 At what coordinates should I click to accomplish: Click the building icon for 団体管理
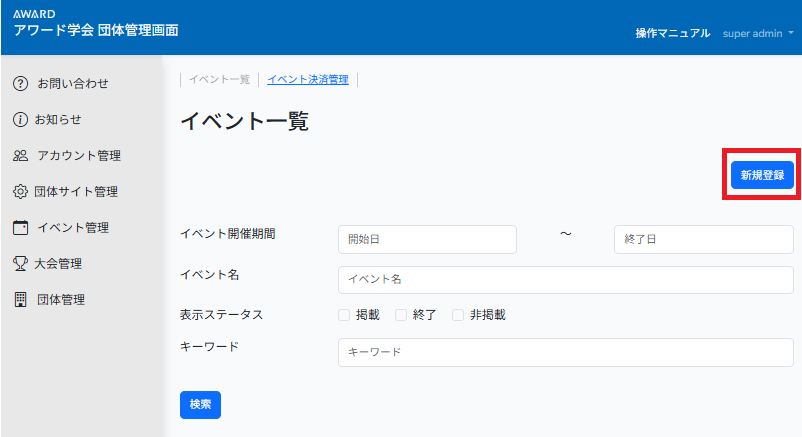click(x=20, y=300)
